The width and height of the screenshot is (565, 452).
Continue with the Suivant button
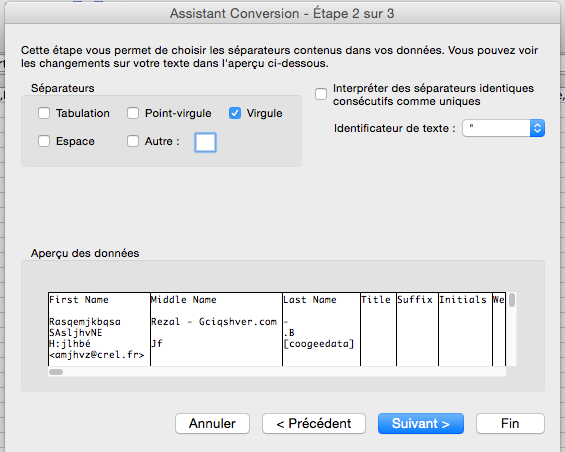pos(421,424)
